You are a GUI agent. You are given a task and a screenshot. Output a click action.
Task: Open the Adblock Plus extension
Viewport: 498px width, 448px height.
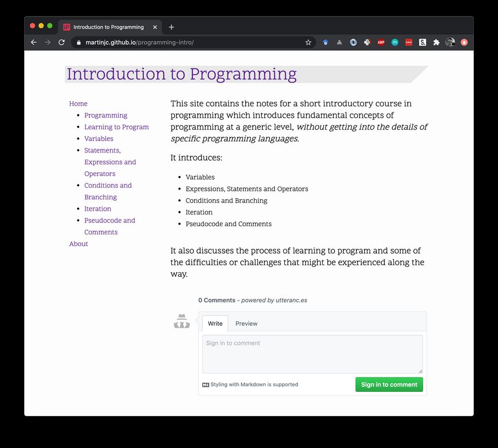pyautogui.click(x=381, y=42)
